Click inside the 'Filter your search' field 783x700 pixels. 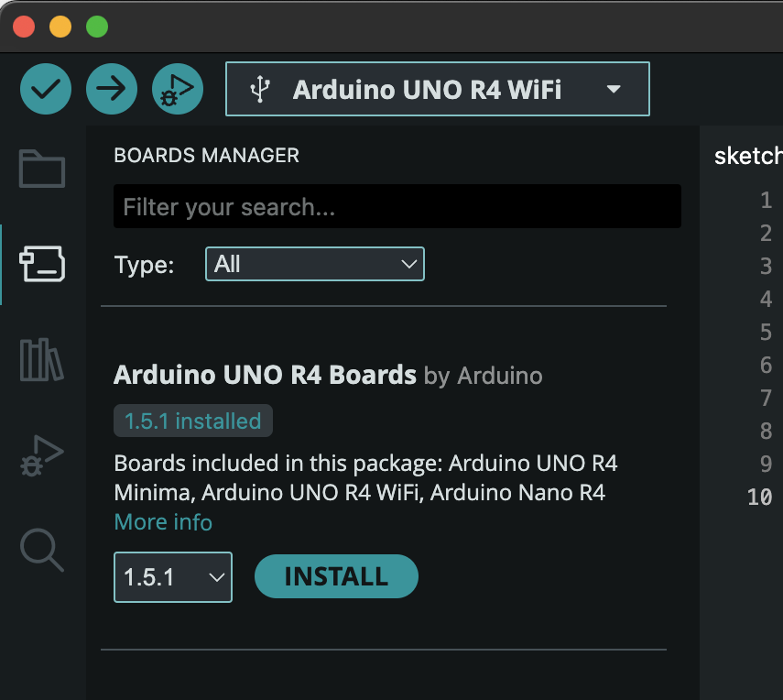(x=397, y=206)
